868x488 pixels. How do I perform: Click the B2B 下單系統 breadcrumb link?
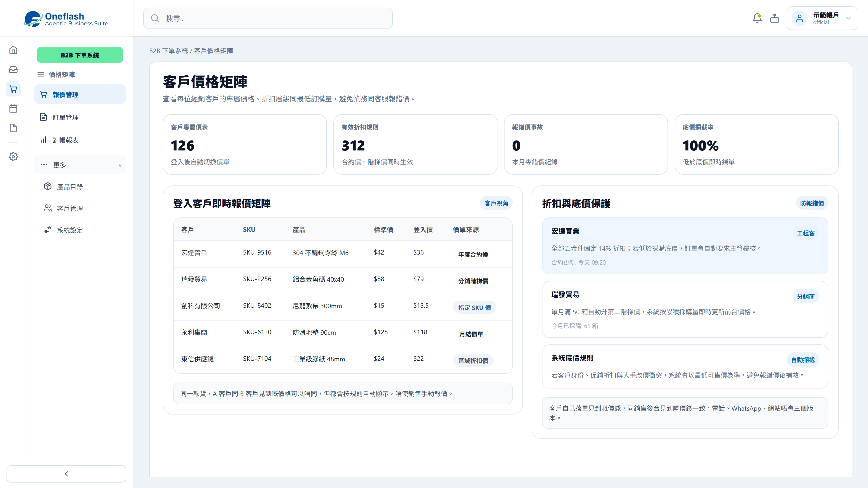tap(168, 51)
